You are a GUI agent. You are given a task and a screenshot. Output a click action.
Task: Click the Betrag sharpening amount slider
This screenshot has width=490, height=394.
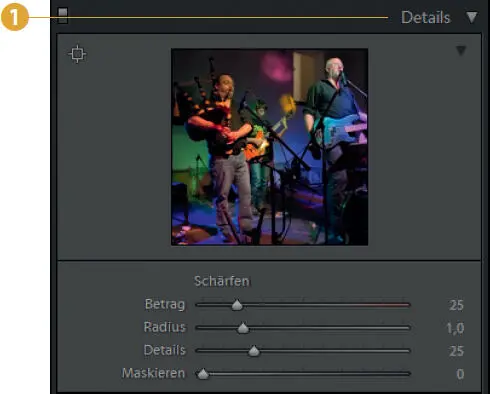pos(303,305)
